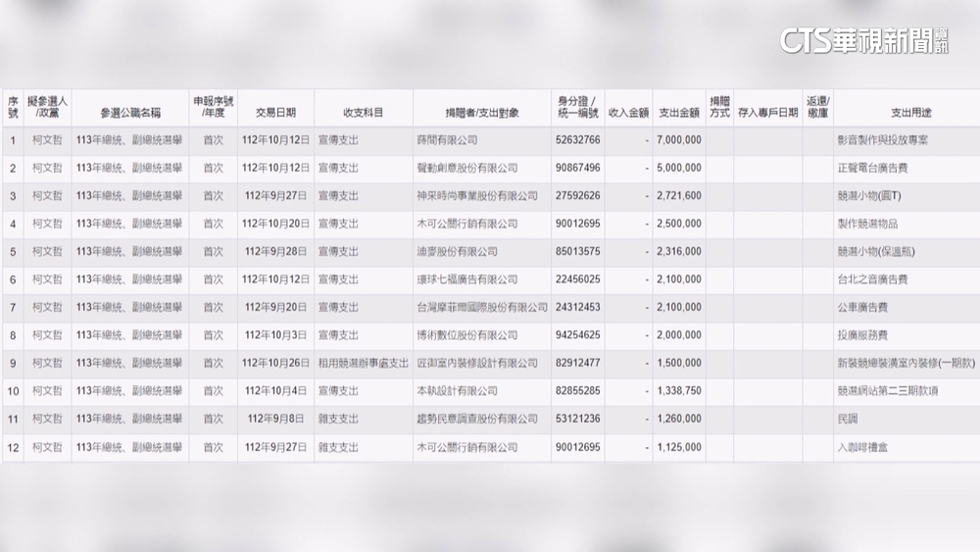
Task: Click the 1,125,000 expenditure amount
Action: [679, 448]
